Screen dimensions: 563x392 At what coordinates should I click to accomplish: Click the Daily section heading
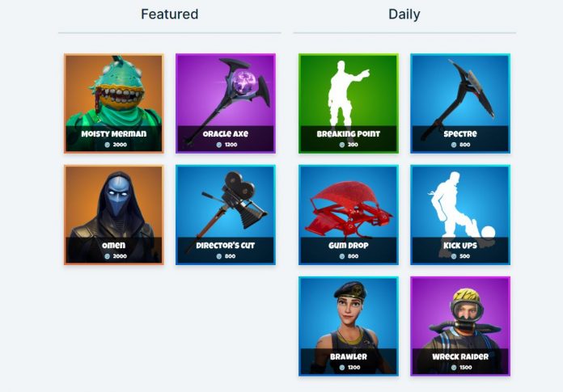[404, 15]
